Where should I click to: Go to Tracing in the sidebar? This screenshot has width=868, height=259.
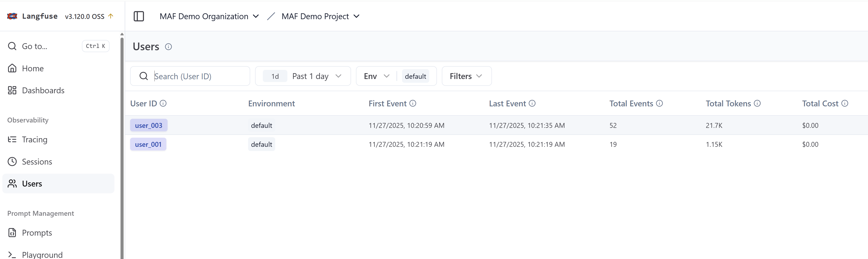(34, 139)
